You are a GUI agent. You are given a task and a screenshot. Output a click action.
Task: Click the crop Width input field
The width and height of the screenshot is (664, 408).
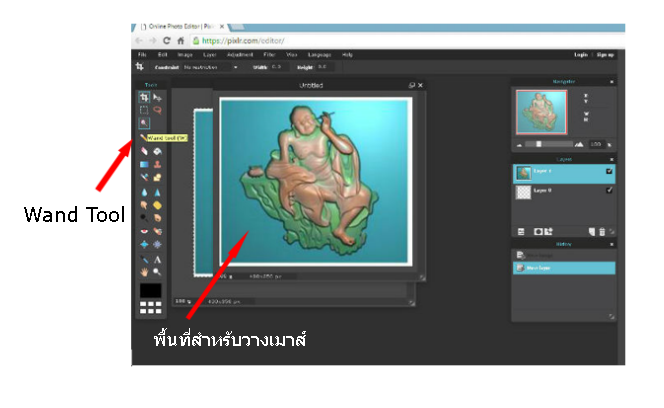click(279, 67)
